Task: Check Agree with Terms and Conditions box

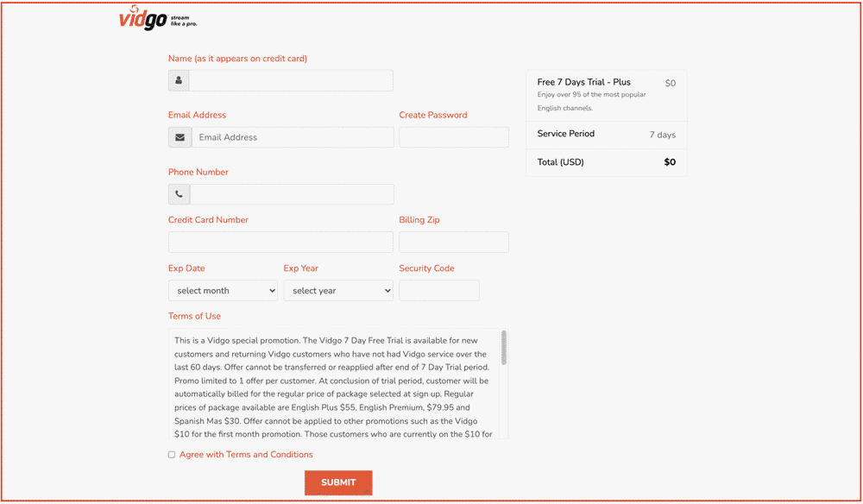Action: [172, 455]
